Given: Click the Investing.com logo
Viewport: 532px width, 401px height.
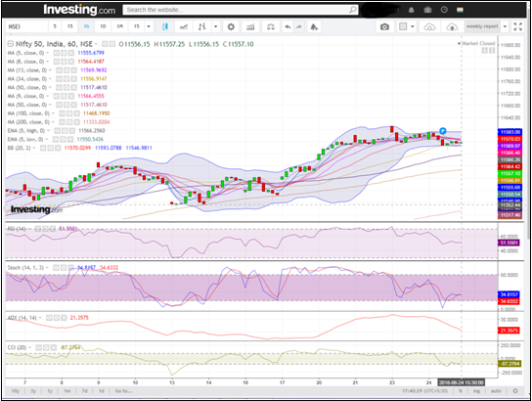Looking at the screenshot, I should click(79, 10).
